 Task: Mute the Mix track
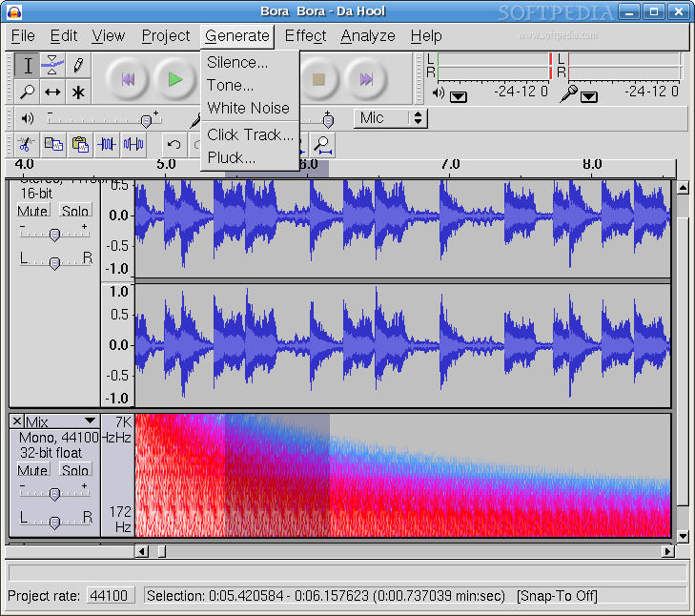33,469
